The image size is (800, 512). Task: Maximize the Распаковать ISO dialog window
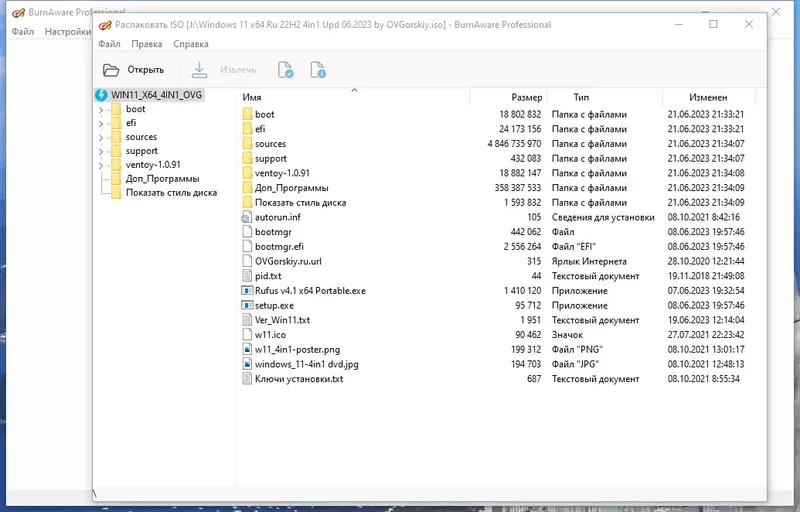click(713, 24)
